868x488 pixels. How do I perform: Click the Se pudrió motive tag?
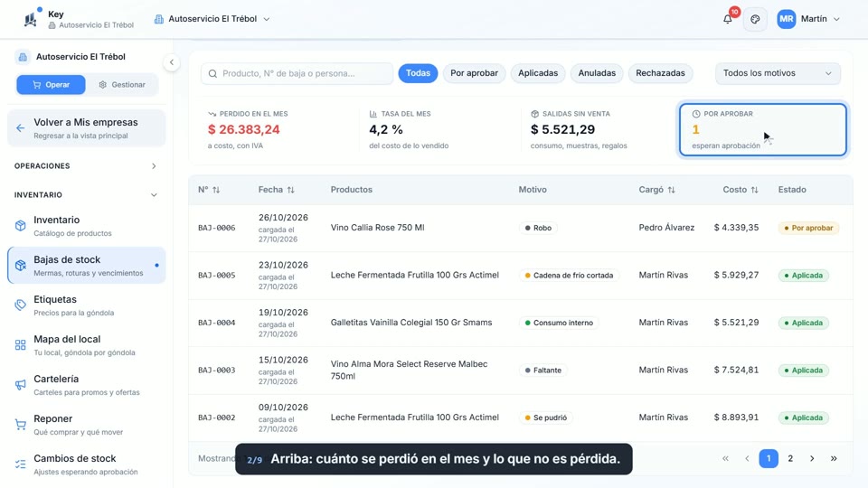point(545,418)
